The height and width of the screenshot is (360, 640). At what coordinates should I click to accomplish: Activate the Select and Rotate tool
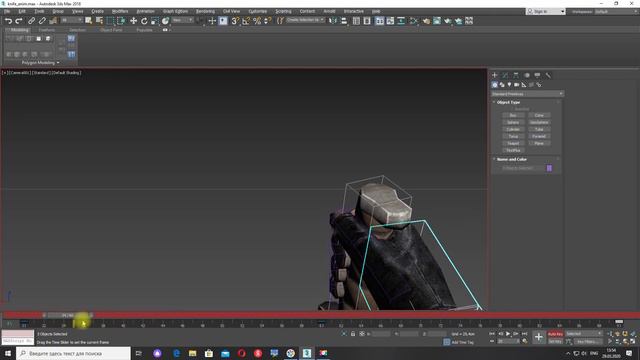[144, 20]
